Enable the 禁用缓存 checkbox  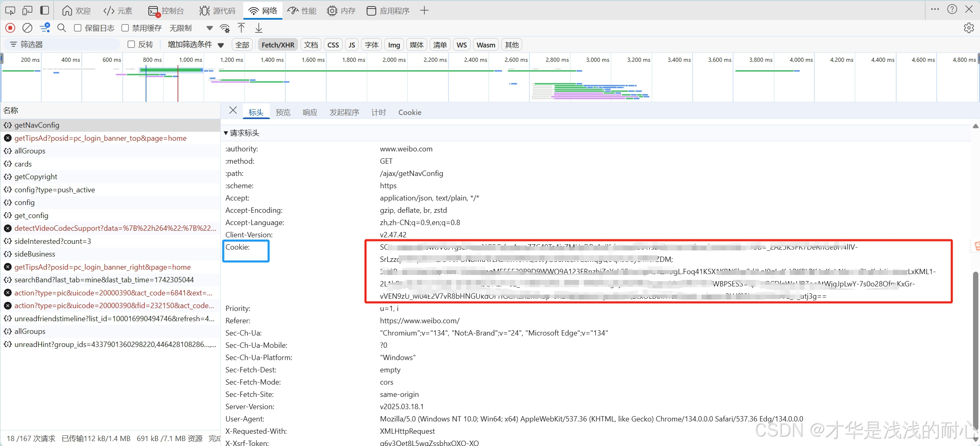click(x=125, y=28)
